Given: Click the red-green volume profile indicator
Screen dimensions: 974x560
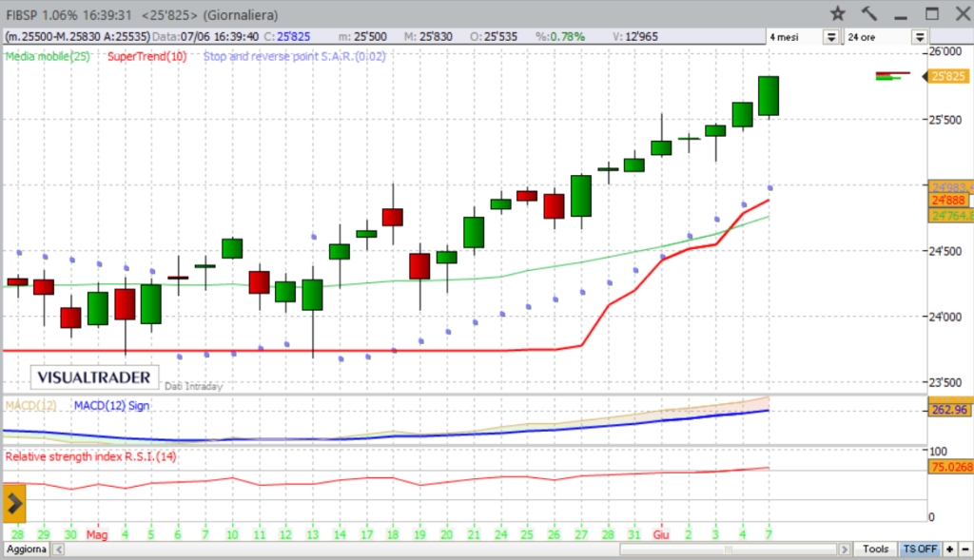Looking at the screenshot, I should pos(888,76).
